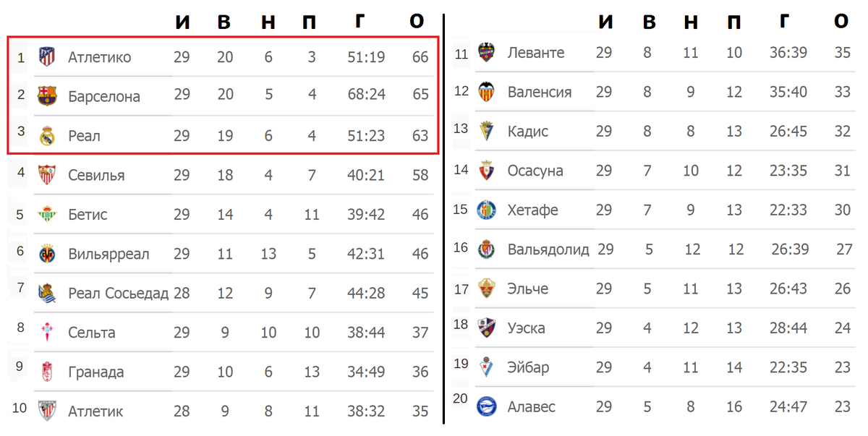
Task: Click the Алавес blue round logo
Action: 486,406
